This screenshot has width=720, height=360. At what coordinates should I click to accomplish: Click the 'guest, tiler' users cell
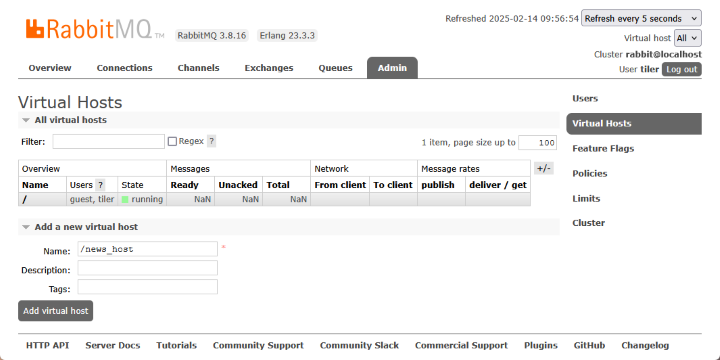[x=92, y=199]
